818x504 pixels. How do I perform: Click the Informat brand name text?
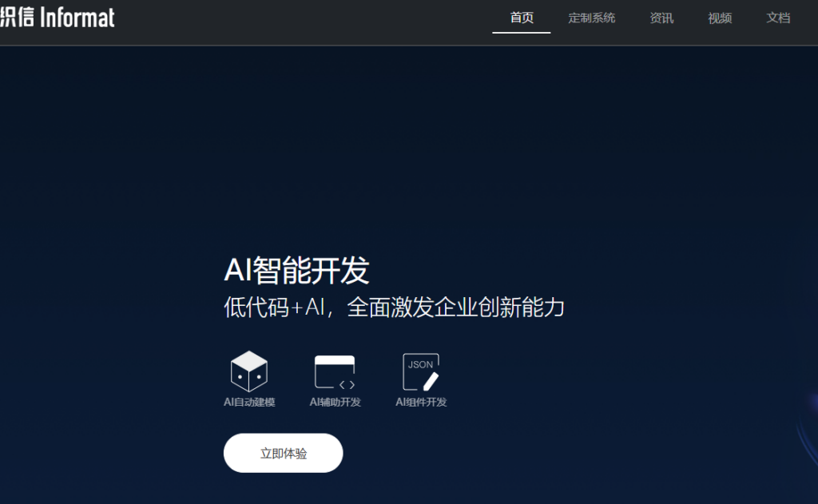pos(77,17)
